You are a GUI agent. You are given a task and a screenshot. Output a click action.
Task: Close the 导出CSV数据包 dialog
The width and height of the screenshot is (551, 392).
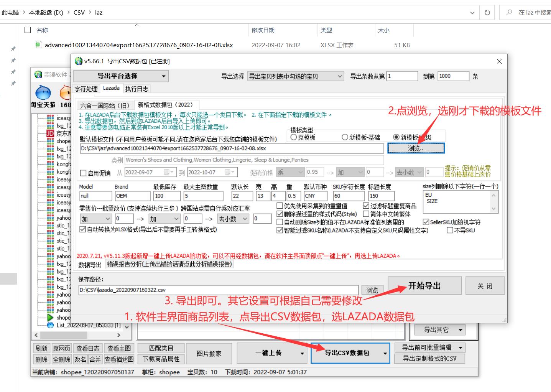tap(499, 61)
